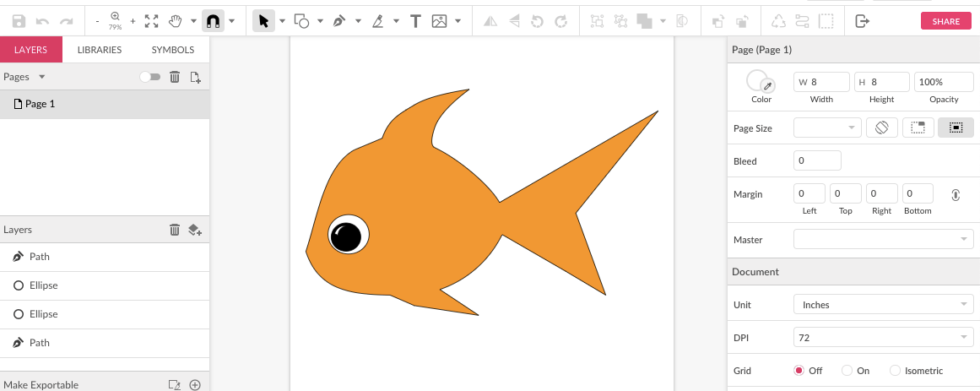Screen dimensions: 980x391
Task: Select the Grid On radio button
Action: coord(847,371)
